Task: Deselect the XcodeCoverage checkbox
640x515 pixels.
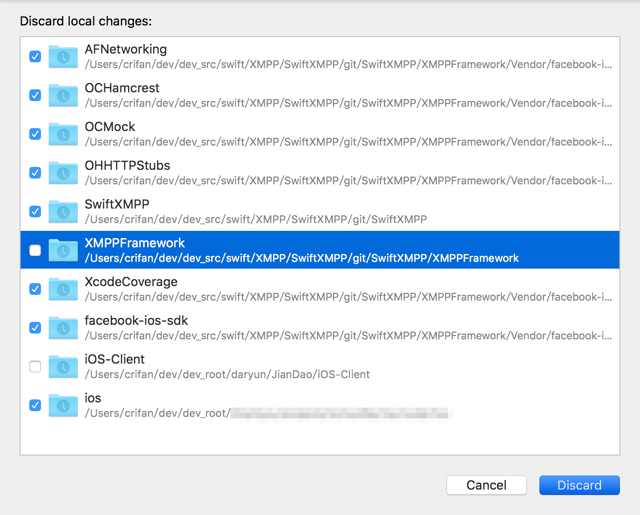Action: pos(35,289)
